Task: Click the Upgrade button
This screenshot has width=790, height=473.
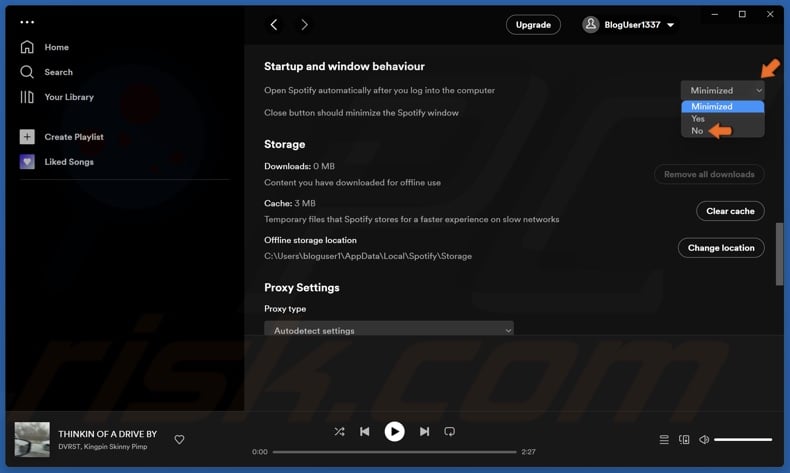Action: (533, 25)
